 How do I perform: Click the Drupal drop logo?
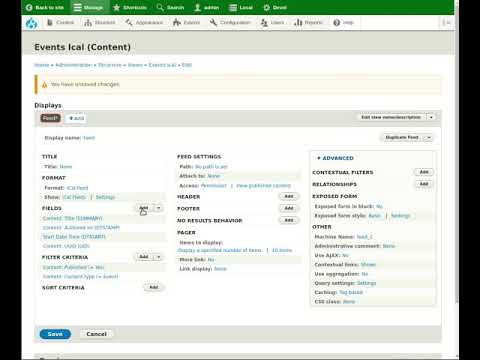(32, 23)
